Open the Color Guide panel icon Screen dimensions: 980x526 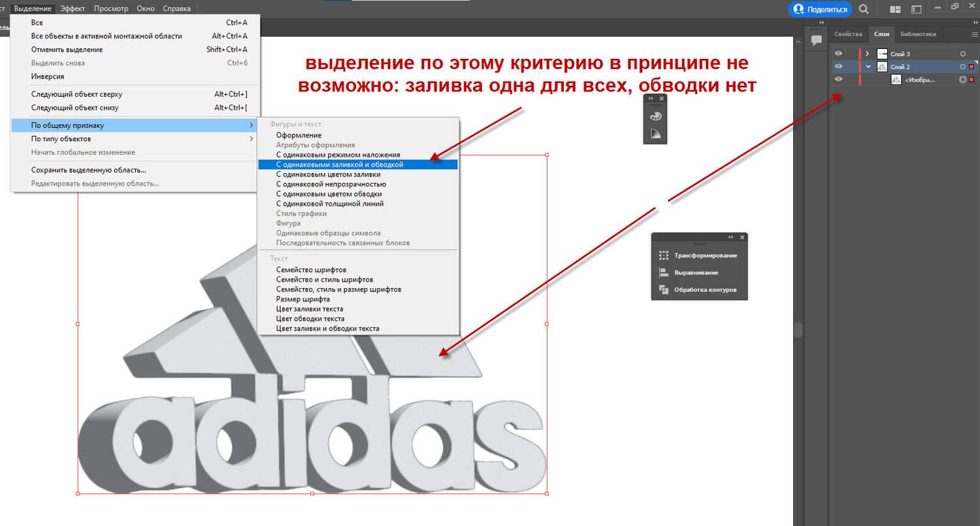(x=655, y=135)
